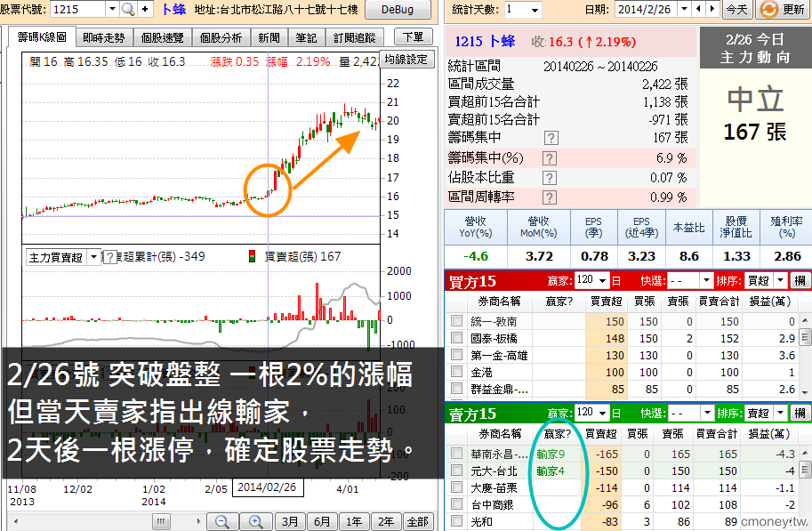Viewport: 812px width, 531px height.
Task: Click help icon next to 籌碼集中(%)
Action: coord(551,157)
